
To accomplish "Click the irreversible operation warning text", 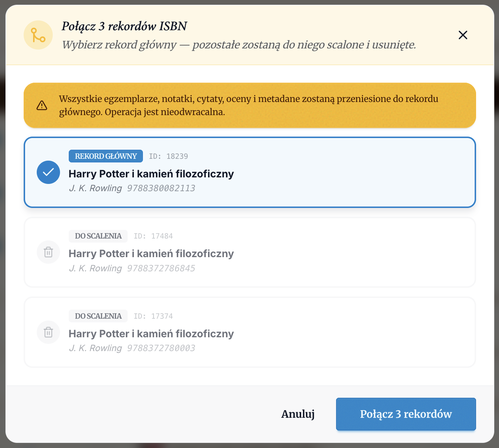I will pyautogui.click(x=248, y=105).
